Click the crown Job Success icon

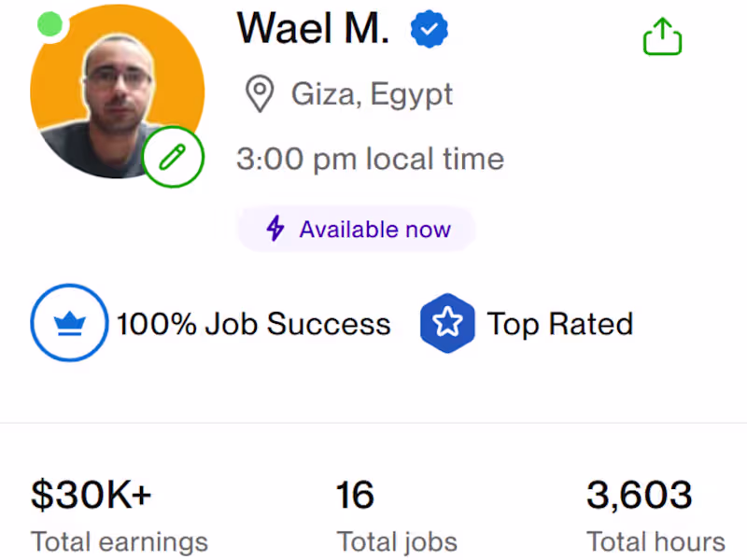click(x=69, y=323)
